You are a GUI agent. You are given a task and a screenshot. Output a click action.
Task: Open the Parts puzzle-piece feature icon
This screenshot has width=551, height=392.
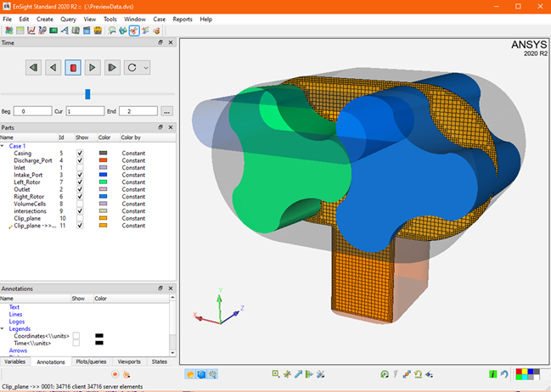[8, 31]
